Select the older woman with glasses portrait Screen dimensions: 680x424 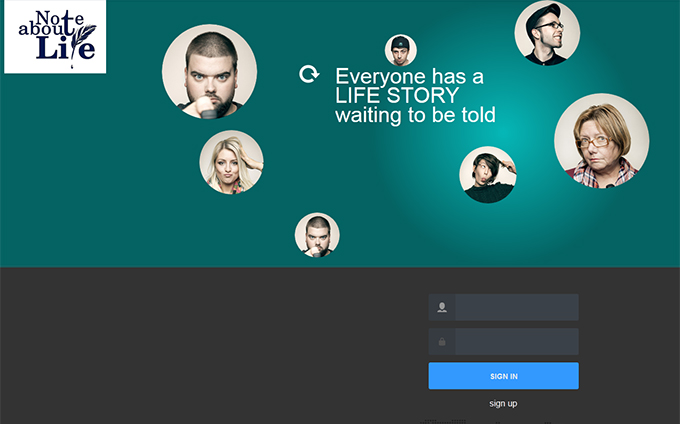click(x=602, y=141)
